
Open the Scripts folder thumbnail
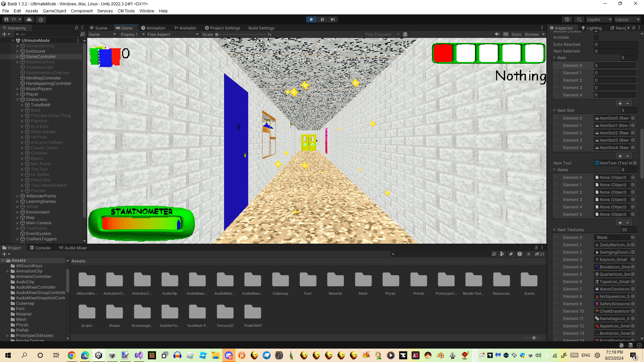coord(87,316)
